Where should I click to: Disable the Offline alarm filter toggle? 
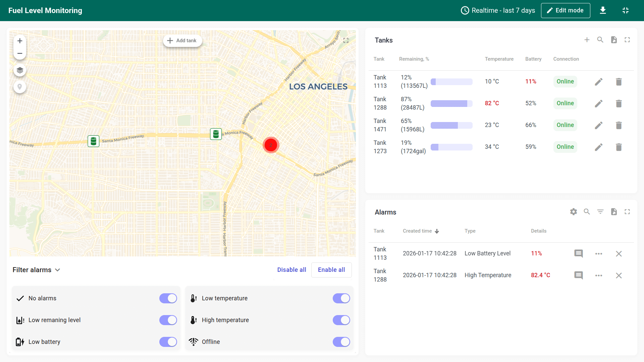341,342
